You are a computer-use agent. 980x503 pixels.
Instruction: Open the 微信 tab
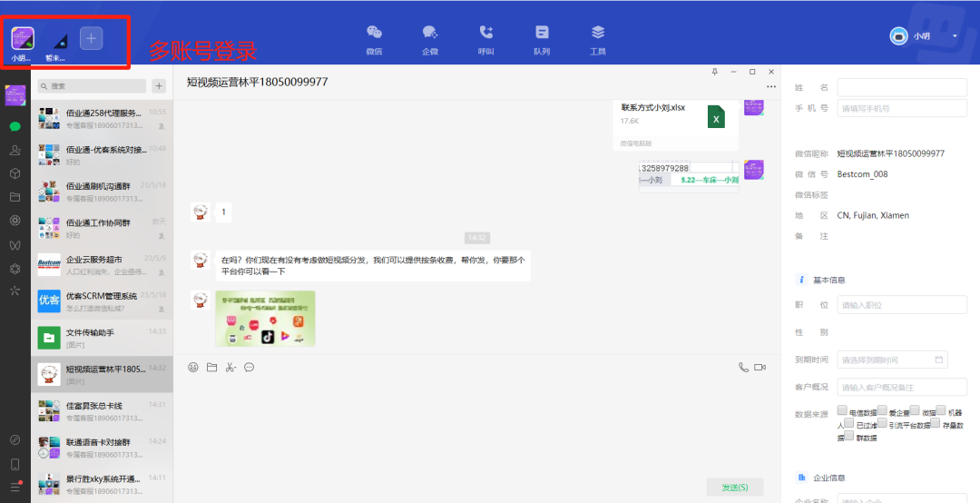[x=374, y=39]
